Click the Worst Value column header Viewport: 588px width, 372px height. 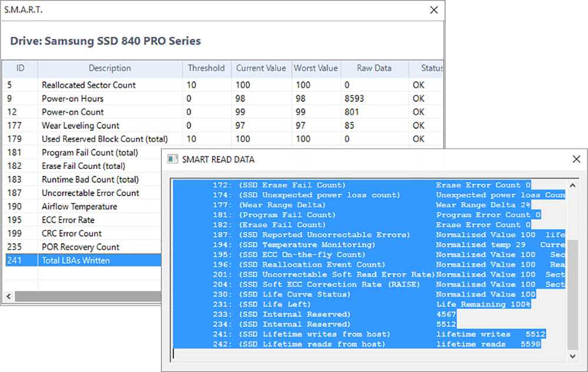[316, 68]
